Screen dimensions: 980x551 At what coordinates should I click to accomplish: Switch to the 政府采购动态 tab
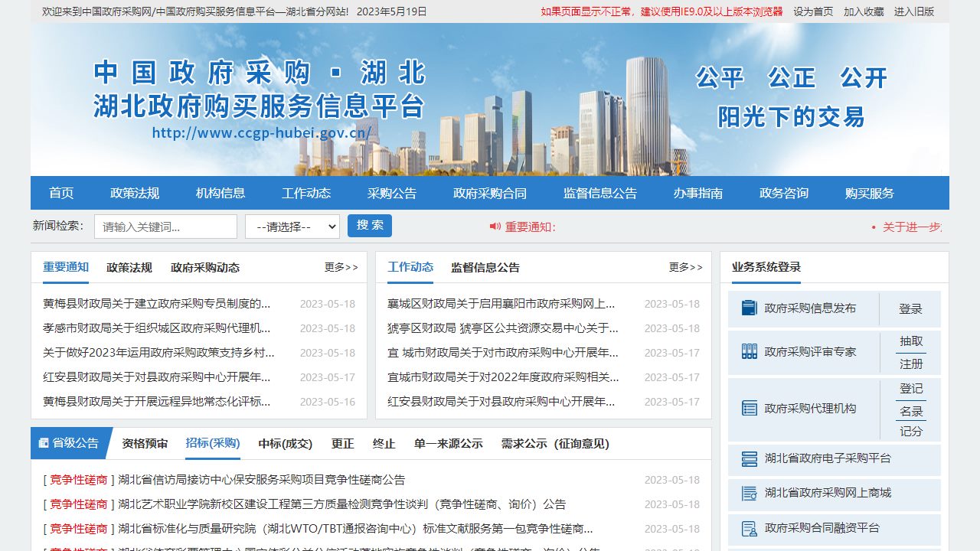[x=206, y=267]
